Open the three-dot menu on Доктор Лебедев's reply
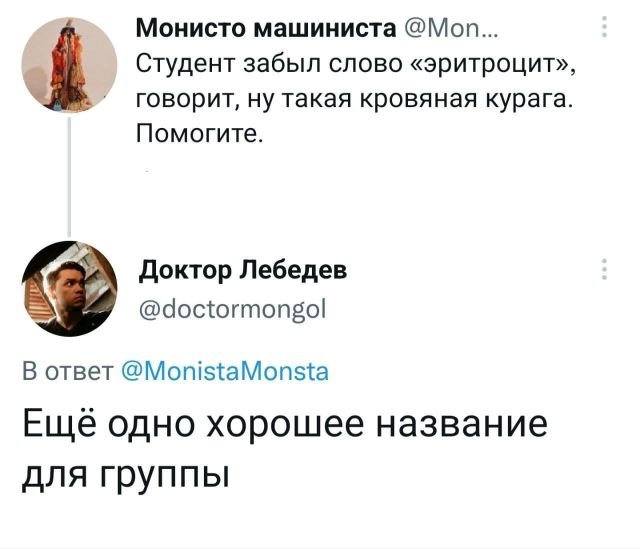 [605, 271]
